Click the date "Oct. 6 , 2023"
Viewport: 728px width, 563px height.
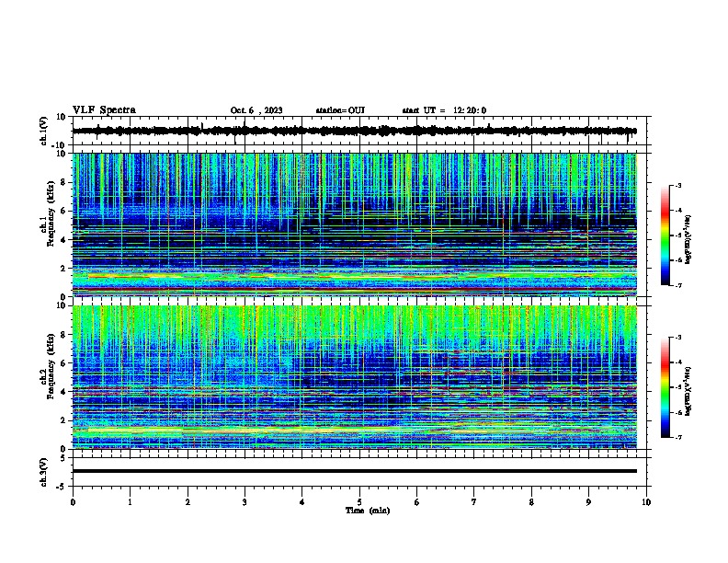256,110
